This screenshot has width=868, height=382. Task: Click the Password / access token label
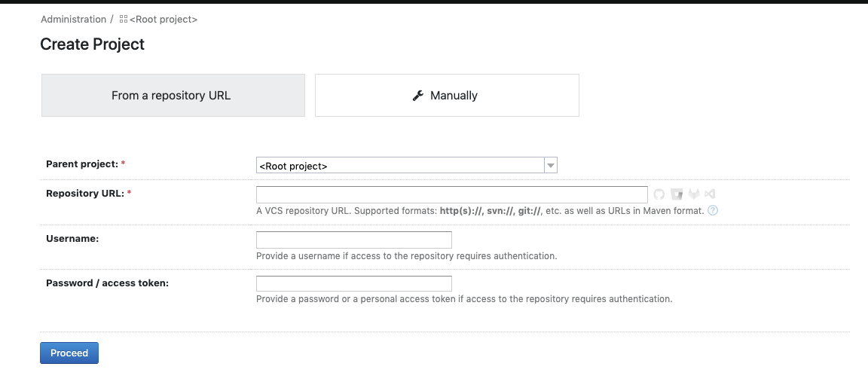click(108, 283)
